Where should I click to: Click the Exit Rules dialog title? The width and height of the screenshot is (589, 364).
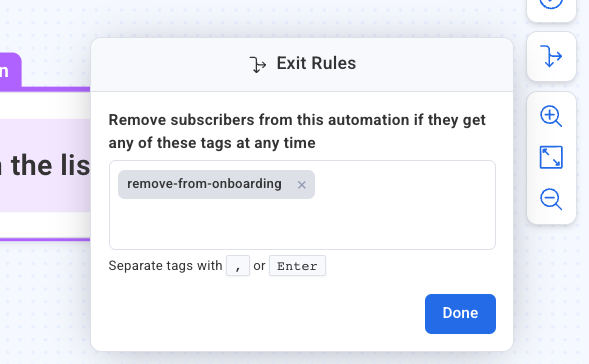tap(316, 63)
